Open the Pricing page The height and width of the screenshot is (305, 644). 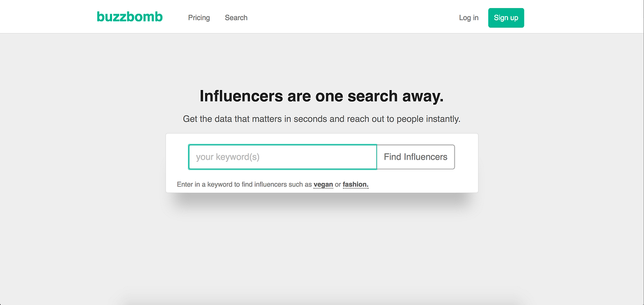click(199, 18)
